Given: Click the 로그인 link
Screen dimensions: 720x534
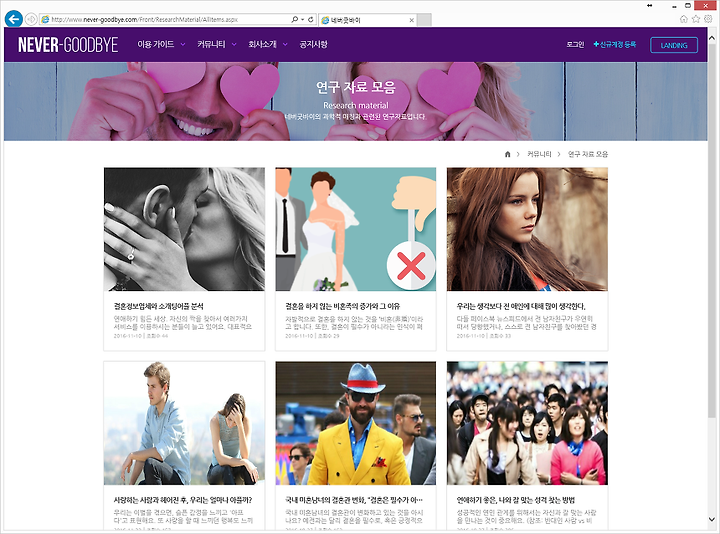Looking at the screenshot, I should tap(575, 45).
